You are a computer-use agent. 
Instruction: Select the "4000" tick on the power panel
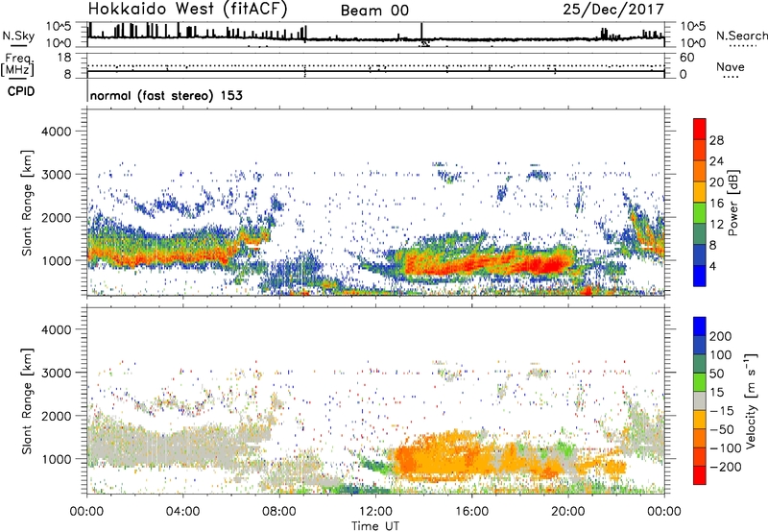click(x=57, y=132)
